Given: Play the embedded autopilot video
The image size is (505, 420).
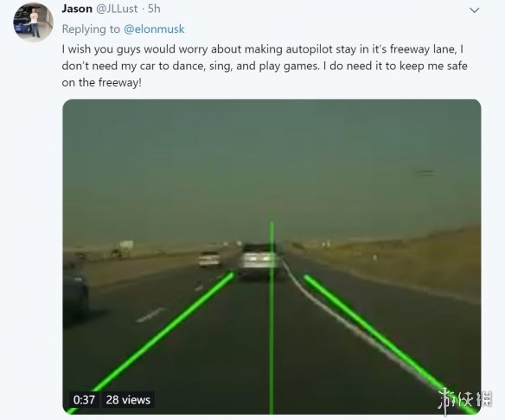Looking at the screenshot, I should (272, 257).
